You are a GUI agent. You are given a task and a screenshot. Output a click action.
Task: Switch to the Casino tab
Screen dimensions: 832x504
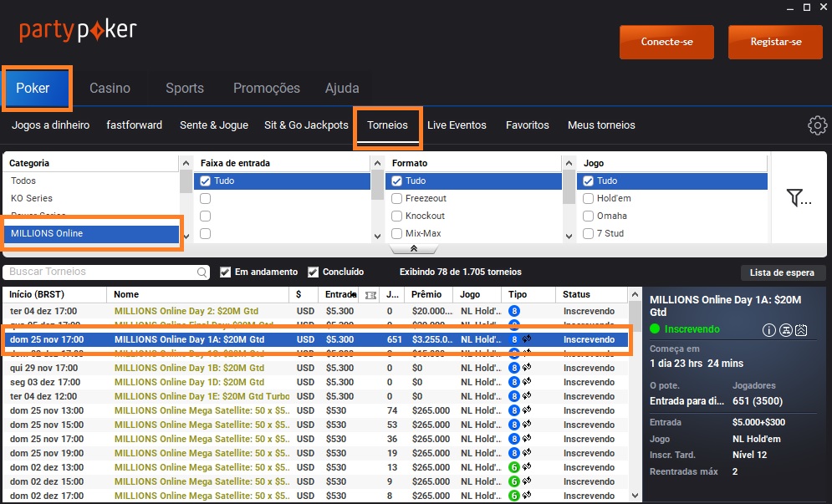tap(110, 88)
